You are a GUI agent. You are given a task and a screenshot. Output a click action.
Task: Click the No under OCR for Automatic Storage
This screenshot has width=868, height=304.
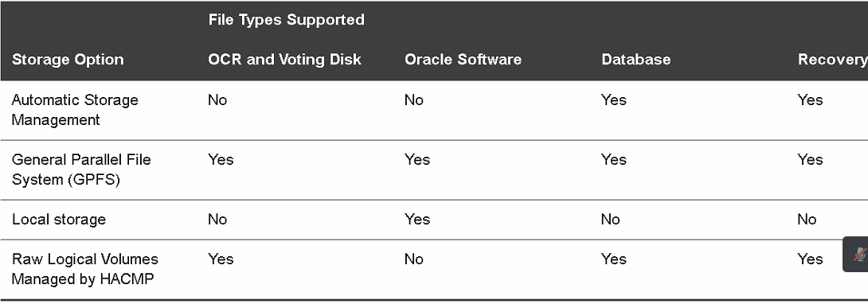(217, 100)
